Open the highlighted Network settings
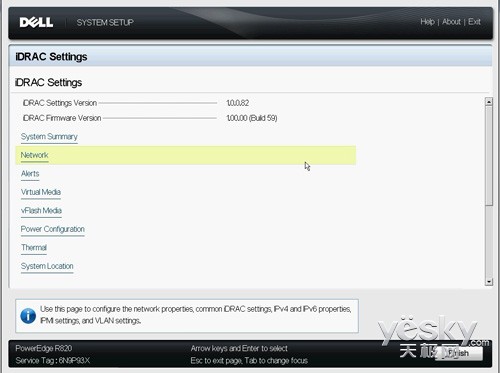The width and height of the screenshot is (500, 373). point(186,155)
